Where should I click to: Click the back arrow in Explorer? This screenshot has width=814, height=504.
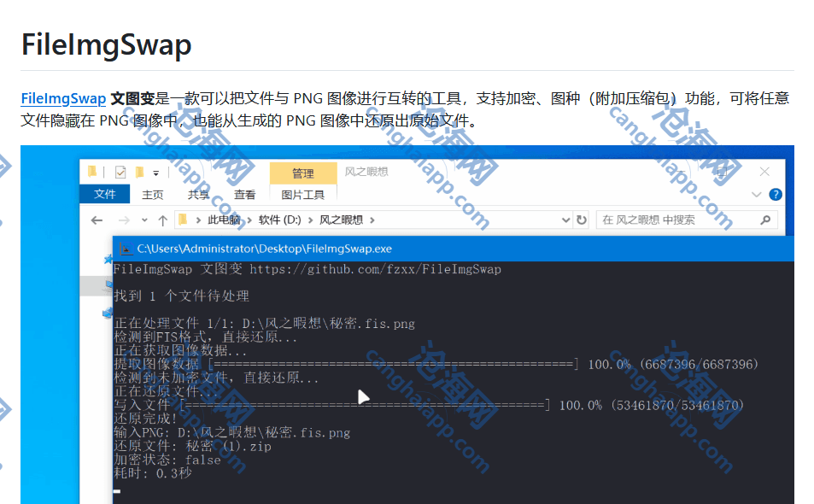pyautogui.click(x=97, y=220)
